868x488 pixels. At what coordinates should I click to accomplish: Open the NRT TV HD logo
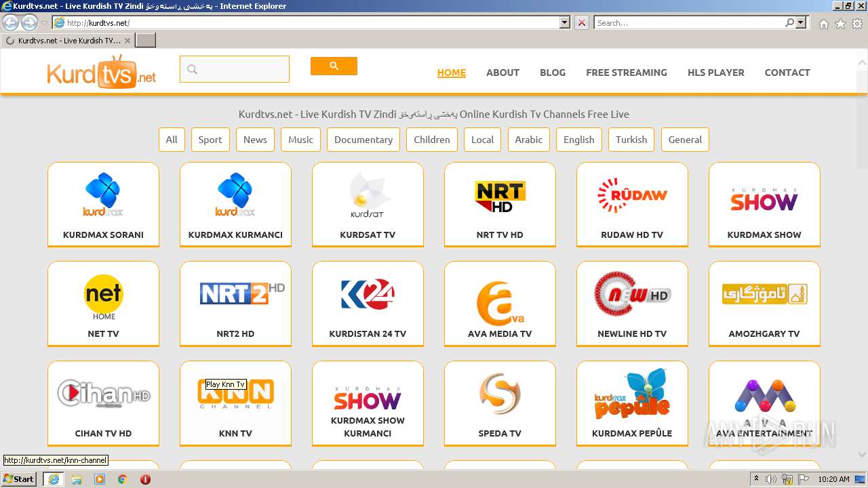tap(500, 197)
